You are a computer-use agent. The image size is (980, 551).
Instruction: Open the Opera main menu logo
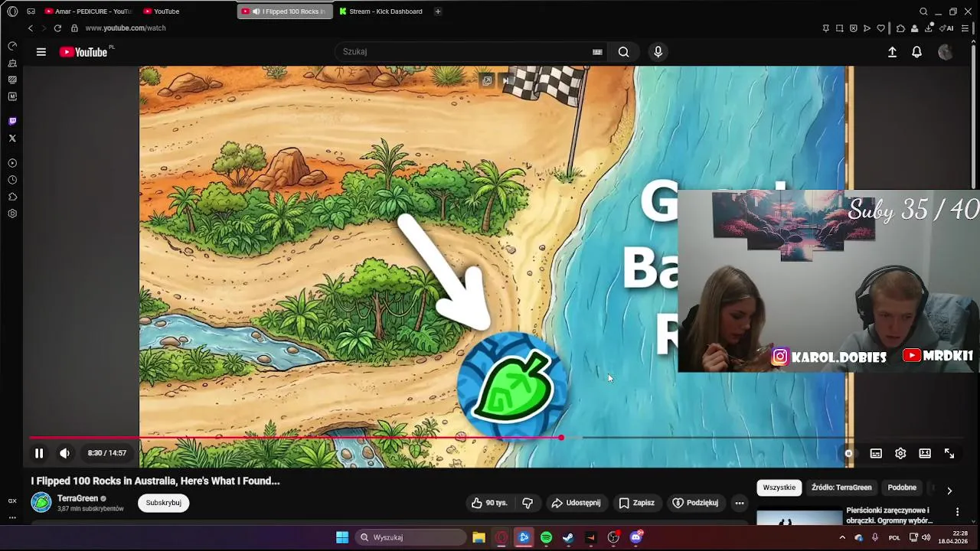pos(12,11)
